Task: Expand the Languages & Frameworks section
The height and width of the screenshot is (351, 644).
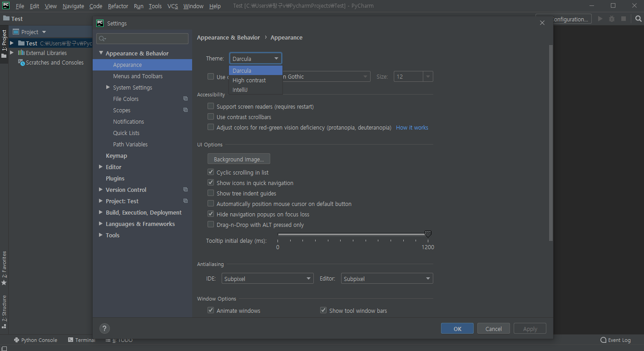Action: point(101,224)
